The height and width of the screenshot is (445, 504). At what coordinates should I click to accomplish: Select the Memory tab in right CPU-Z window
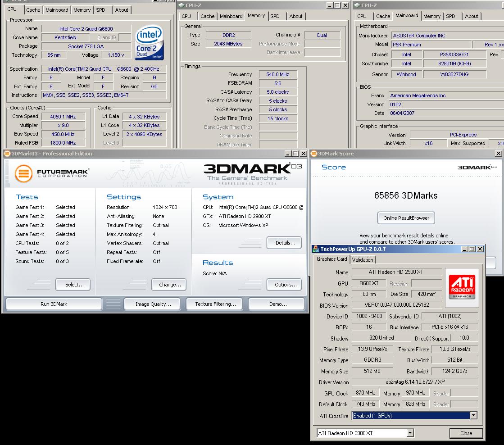[431, 16]
